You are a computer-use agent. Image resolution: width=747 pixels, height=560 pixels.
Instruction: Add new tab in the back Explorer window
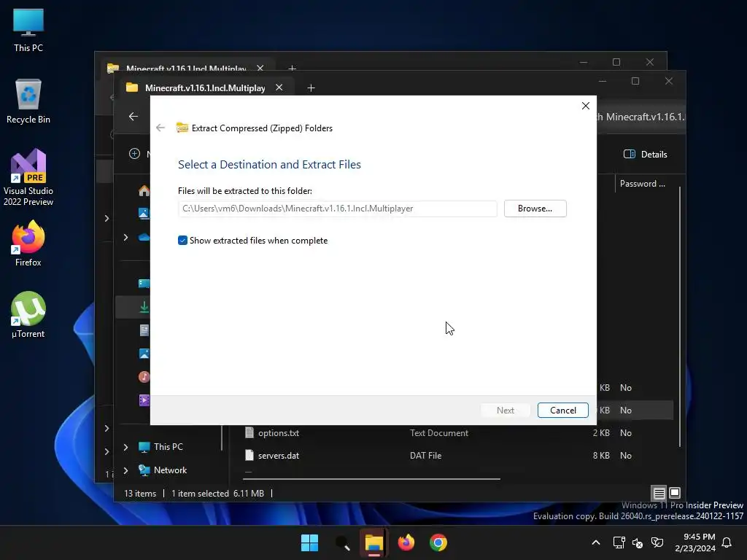292,68
